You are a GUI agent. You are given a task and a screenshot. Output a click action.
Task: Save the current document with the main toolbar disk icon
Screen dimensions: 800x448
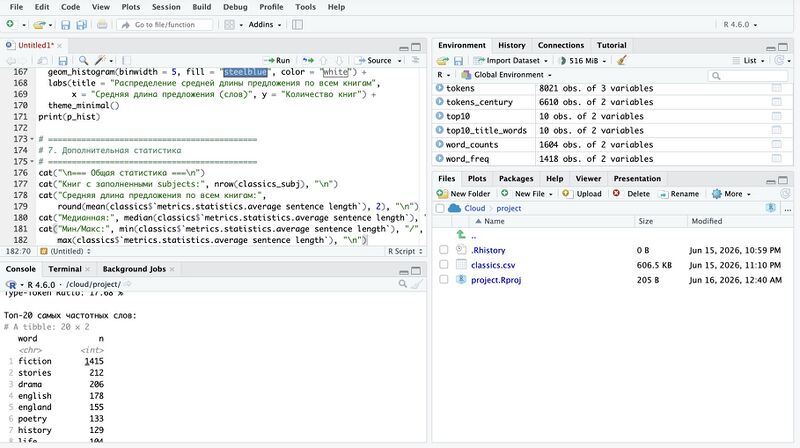(65, 24)
